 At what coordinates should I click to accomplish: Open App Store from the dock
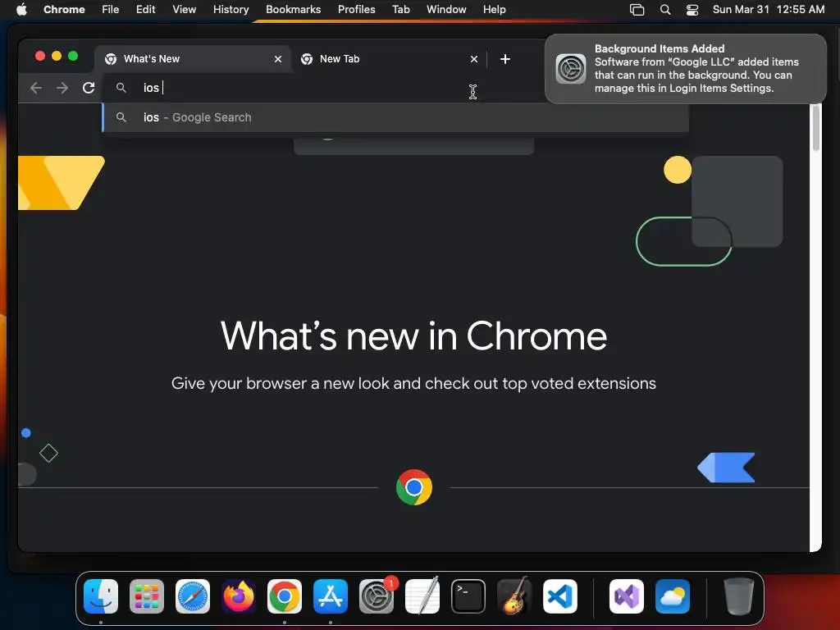[x=331, y=596]
